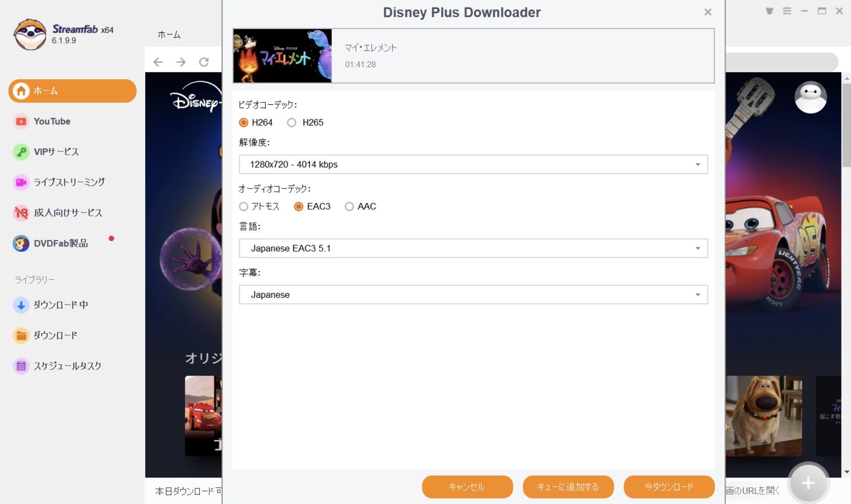Click the YouTube play icon
The image size is (851, 504).
(x=21, y=121)
